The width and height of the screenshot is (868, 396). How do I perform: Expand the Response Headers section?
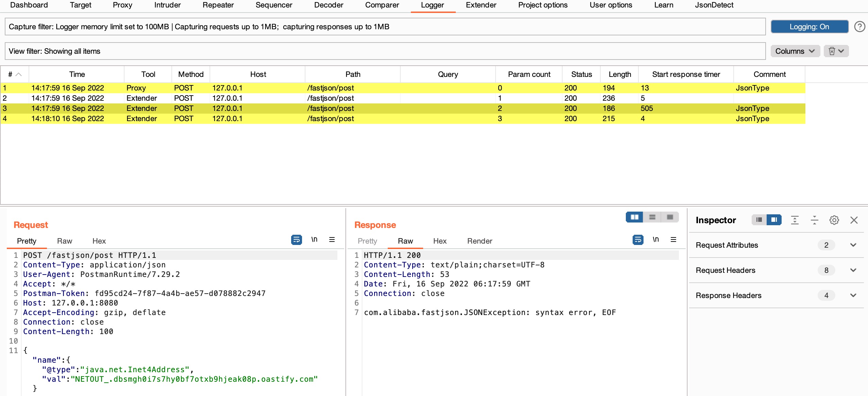point(853,295)
